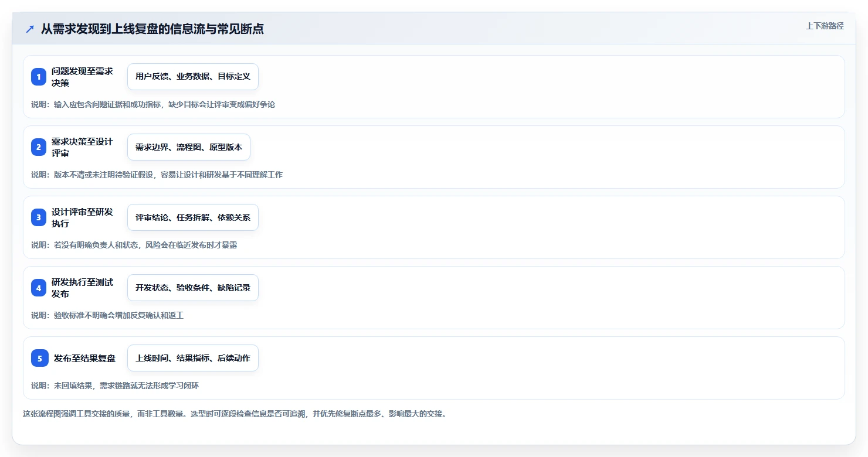Viewport: 868px width, 457px height.
Task: Click step title 研发执行至测试发布
Action: click(82, 288)
